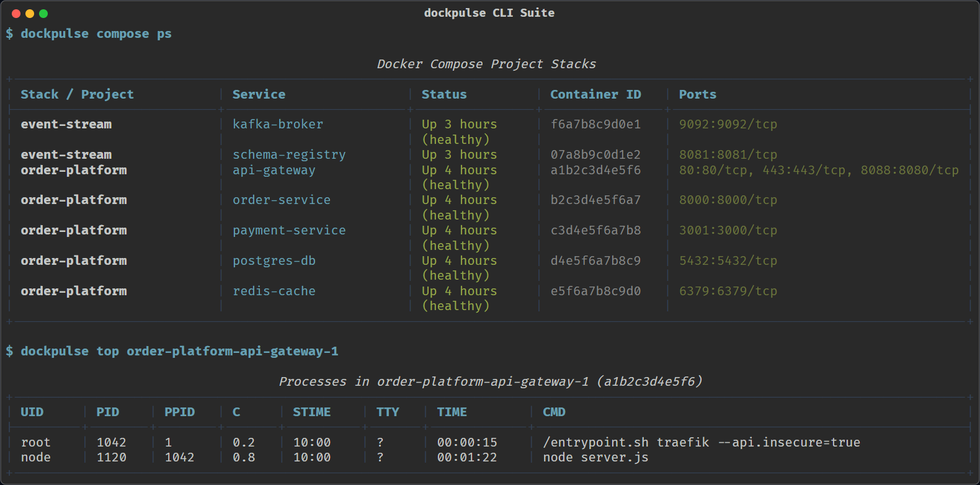Image resolution: width=980 pixels, height=485 pixels.
Task: Click the "8081:8081/tcp" port mapping
Action: tap(728, 155)
